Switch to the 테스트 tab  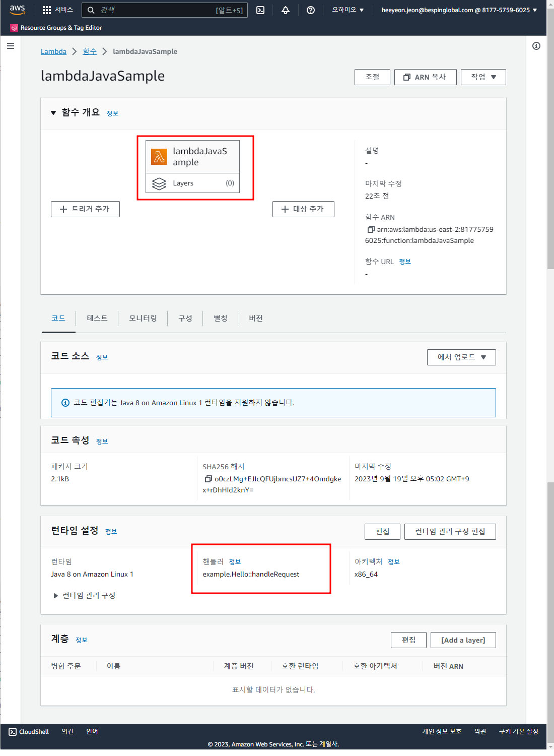[x=97, y=319]
